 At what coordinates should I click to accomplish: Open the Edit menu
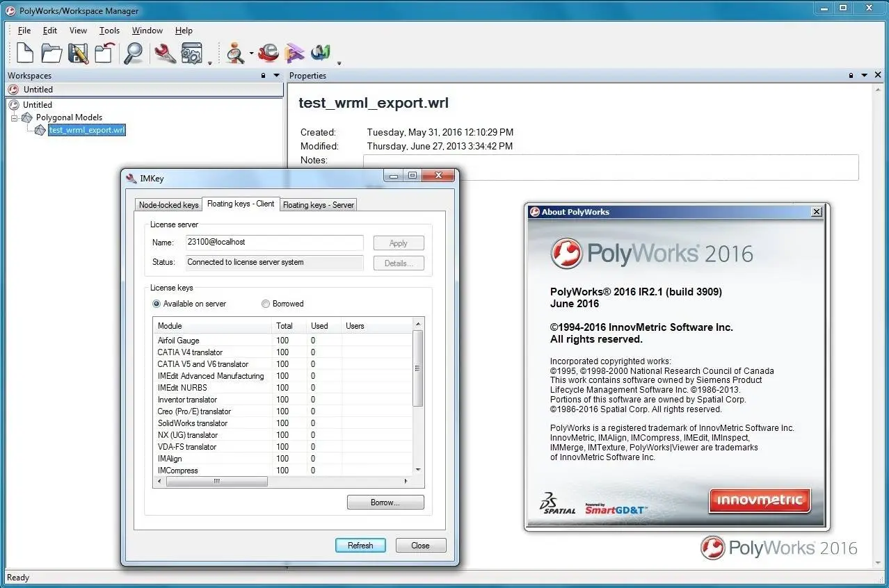[50, 31]
